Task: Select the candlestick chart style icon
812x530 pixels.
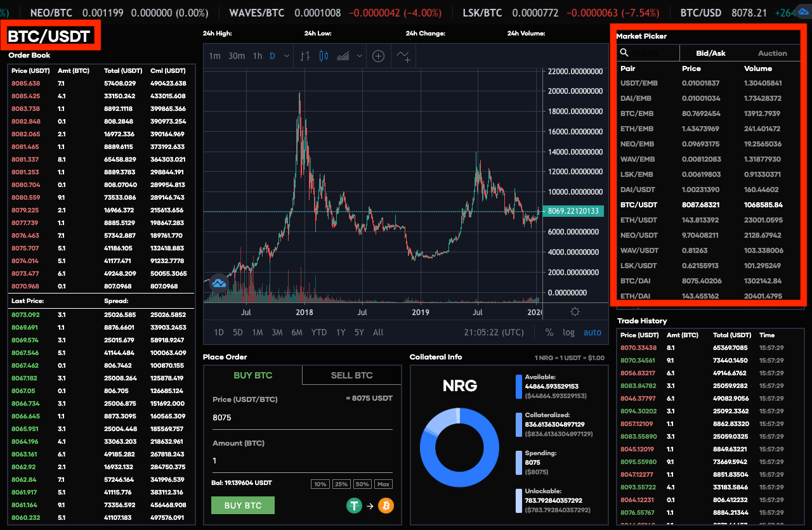Action: (x=324, y=56)
